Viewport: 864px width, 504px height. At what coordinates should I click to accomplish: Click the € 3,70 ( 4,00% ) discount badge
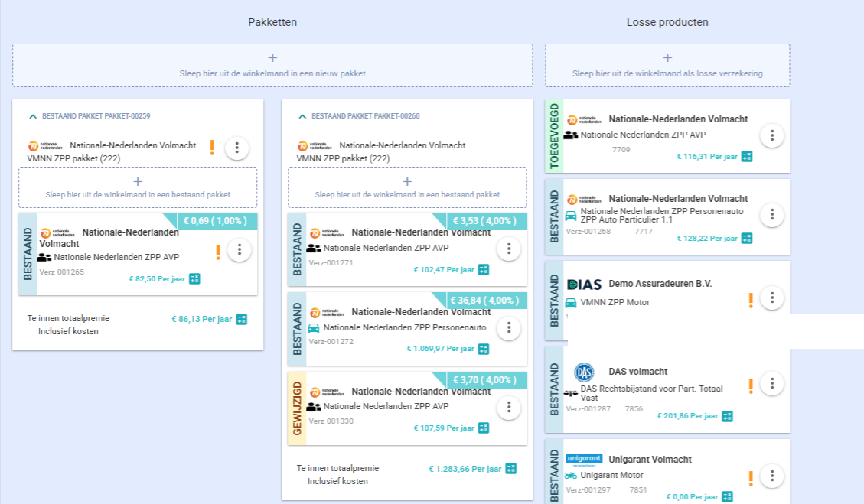(x=485, y=380)
